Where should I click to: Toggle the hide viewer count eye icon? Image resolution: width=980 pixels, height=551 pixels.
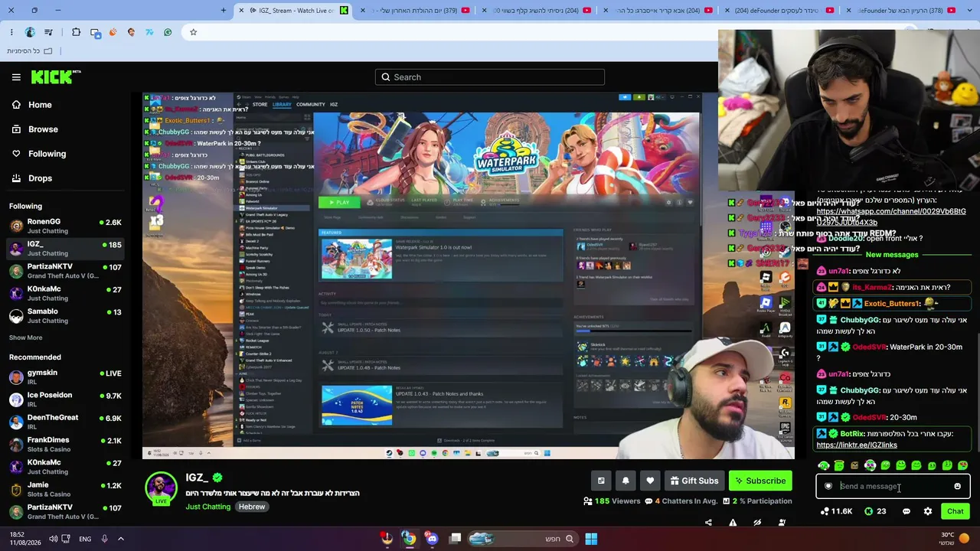click(757, 523)
